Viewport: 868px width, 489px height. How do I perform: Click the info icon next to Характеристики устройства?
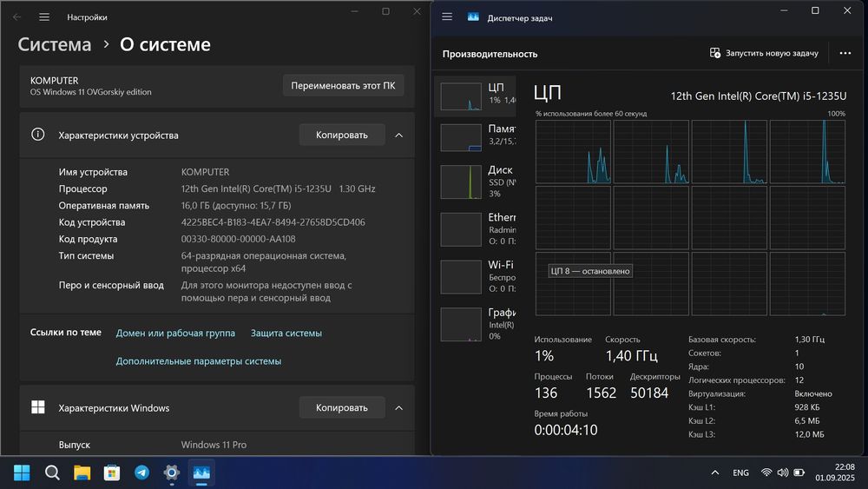click(37, 135)
